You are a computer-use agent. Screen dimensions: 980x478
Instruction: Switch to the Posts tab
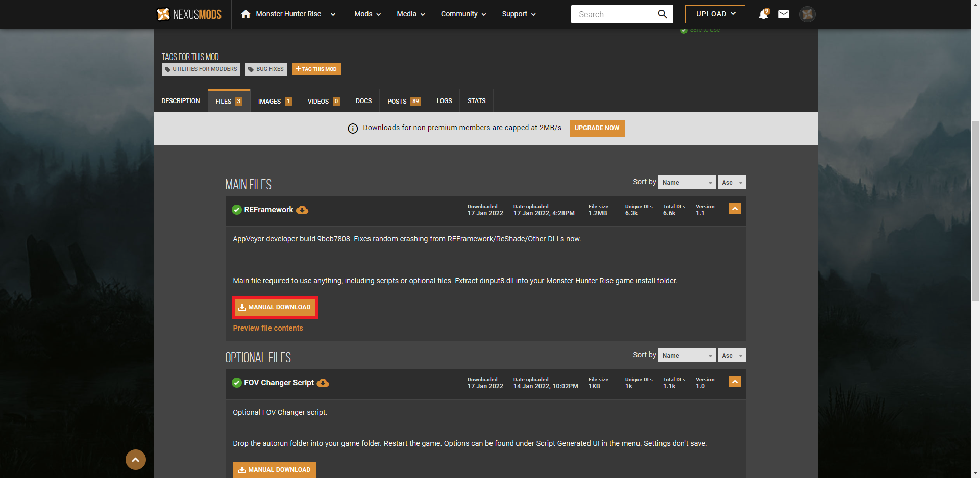coord(404,101)
